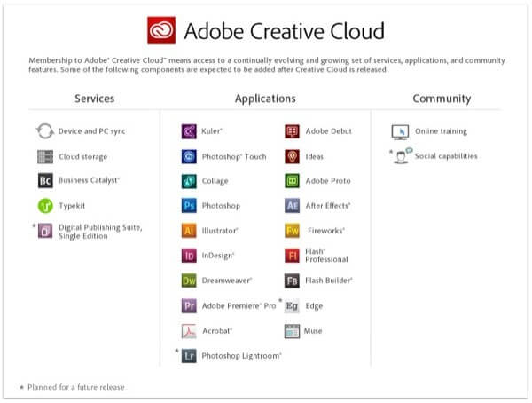This screenshot has height=403, width=532.
Task: Click the 'Collage' text label
Action: 215,181
